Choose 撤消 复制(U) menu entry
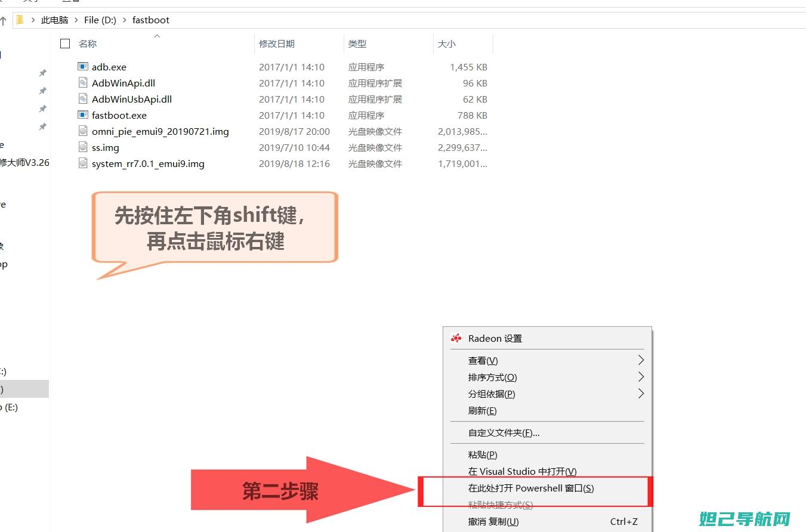The width and height of the screenshot is (806, 532). point(493,521)
